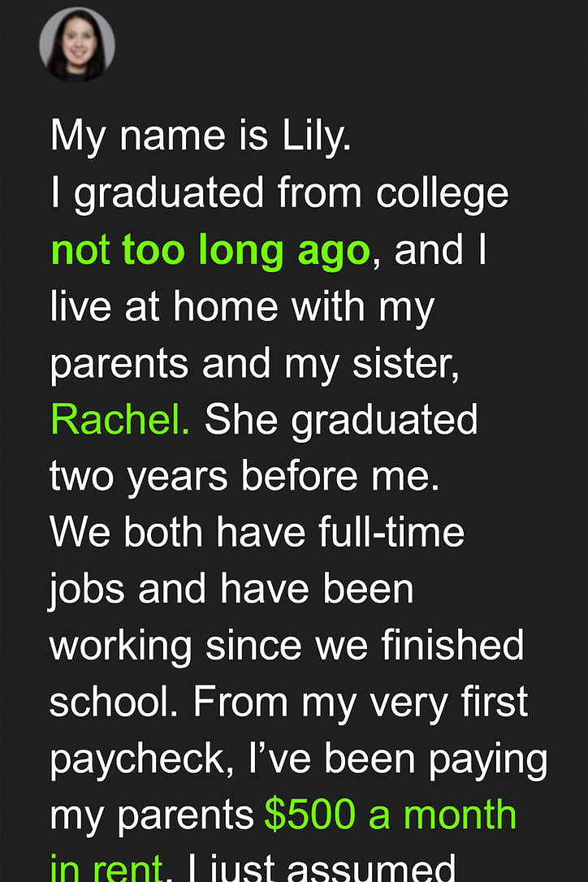588x882 pixels.
Task: Tap the green "in rent" text
Action: click(107, 867)
